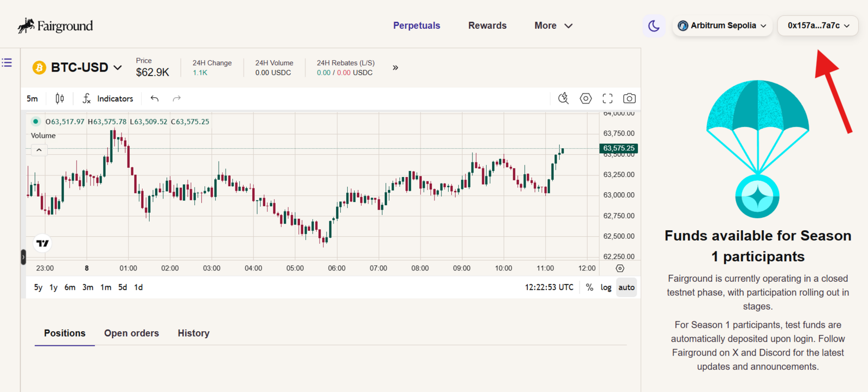Click the 'Funds available for Season 1 participants' heading
This screenshot has width=868, height=392.
758,246
